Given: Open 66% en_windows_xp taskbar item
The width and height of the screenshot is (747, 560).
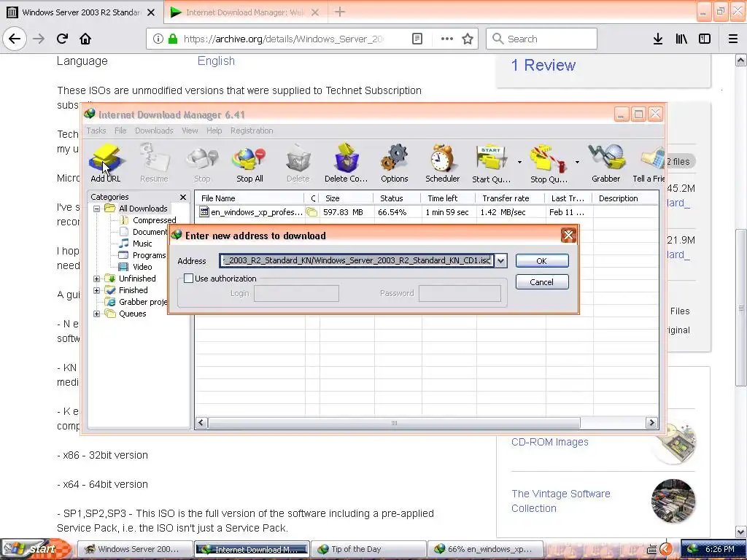Looking at the screenshot, I should tap(486, 549).
